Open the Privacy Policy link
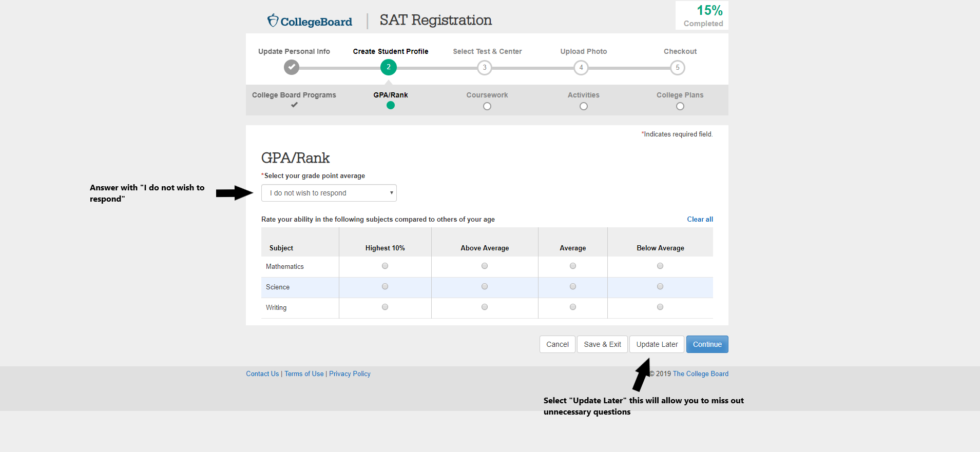The image size is (980, 452). pos(350,374)
